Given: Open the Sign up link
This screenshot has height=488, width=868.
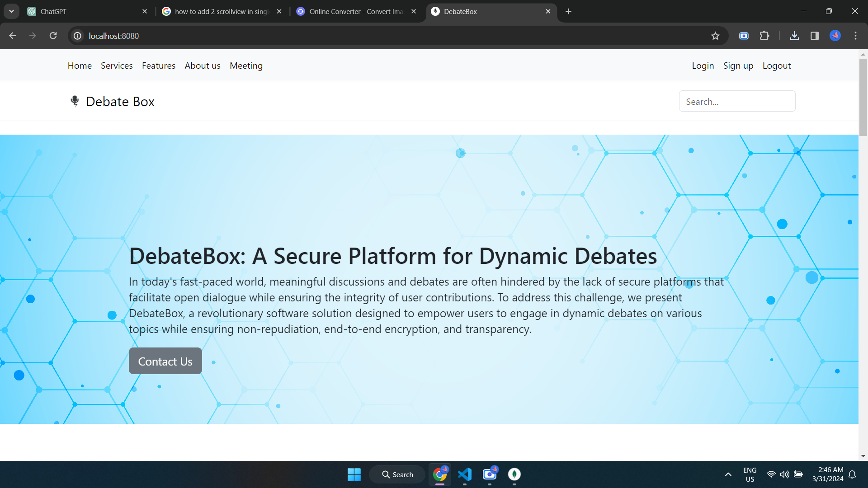Looking at the screenshot, I should click(x=738, y=66).
